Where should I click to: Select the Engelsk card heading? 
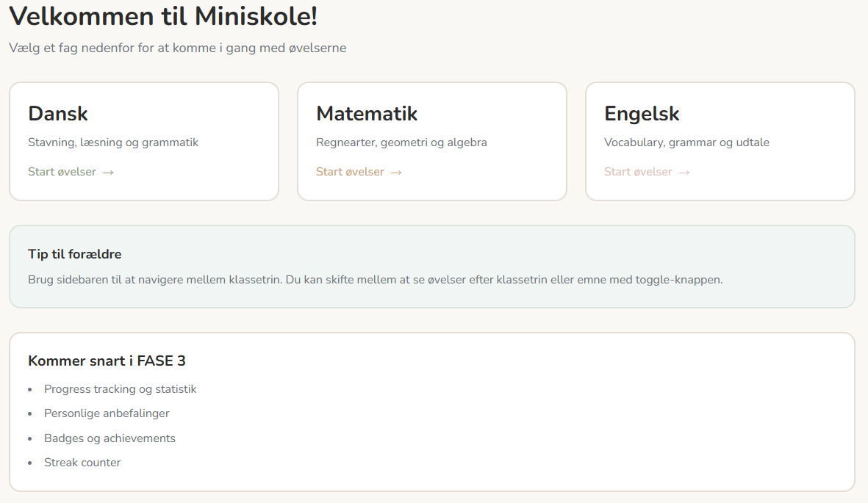tap(642, 114)
